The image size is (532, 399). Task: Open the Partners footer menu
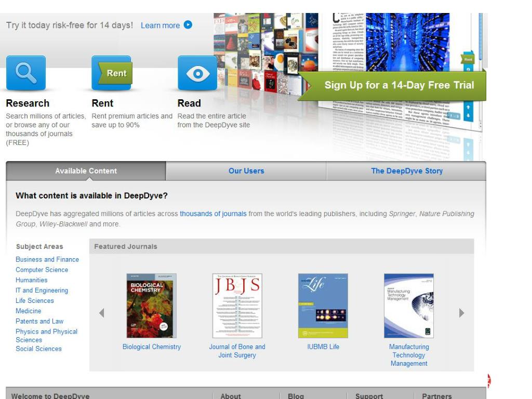pos(436,396)
